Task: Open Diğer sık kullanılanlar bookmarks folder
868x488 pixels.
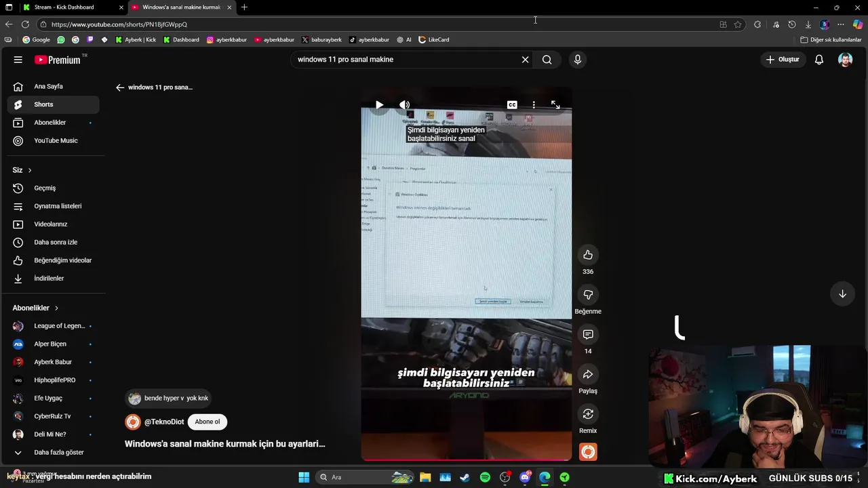Action: [831, 40]
